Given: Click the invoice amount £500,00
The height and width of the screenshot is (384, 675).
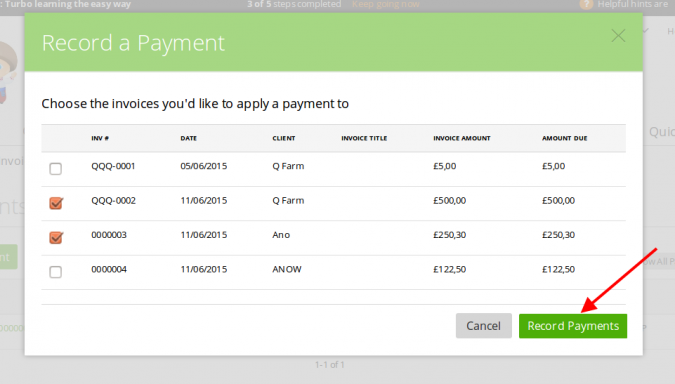Looking at the screenshot, I should point(449,201).
